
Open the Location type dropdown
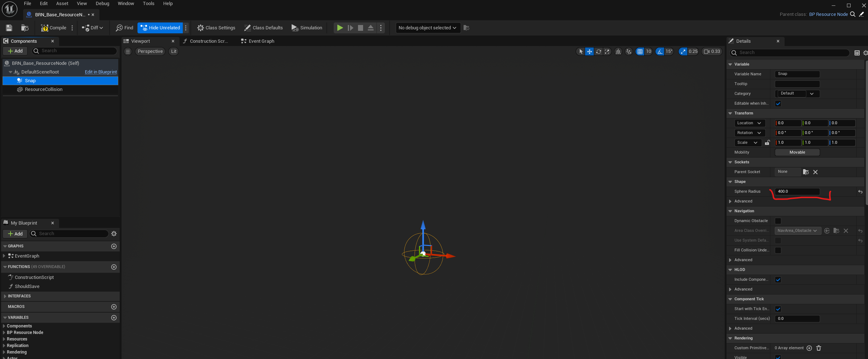tap(749, 123)
